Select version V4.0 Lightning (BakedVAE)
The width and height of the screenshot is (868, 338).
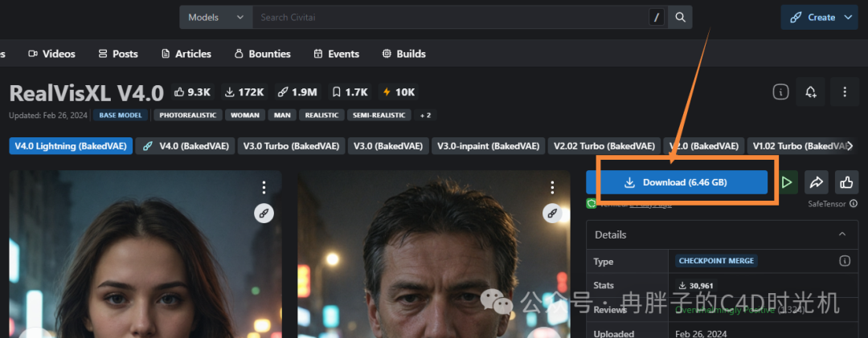pyautogui.click(x=71, y=146)
